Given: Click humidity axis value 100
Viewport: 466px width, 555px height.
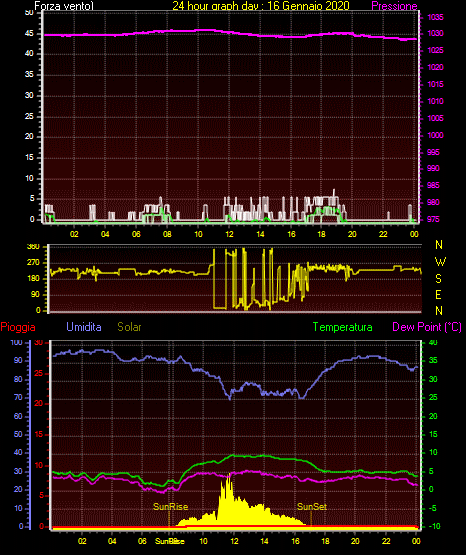Looking at the screenshot, I should pos(16,342).
